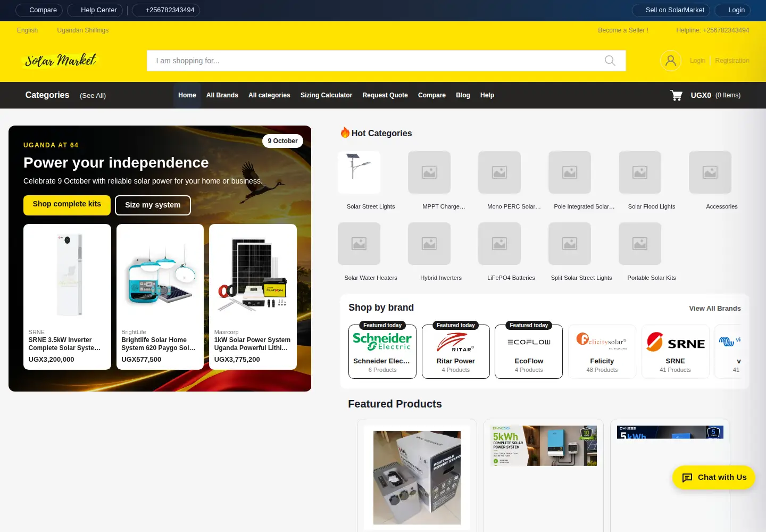The width and height of the screenshot is (766, 532).
Task: Click the Sell on SolarMarket button
Action: point(671,10)
